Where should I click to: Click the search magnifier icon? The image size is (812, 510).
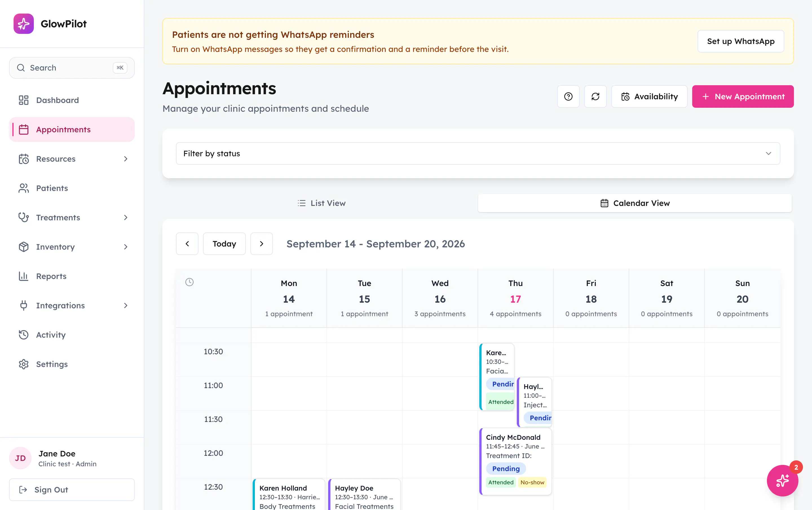[21, 68]
